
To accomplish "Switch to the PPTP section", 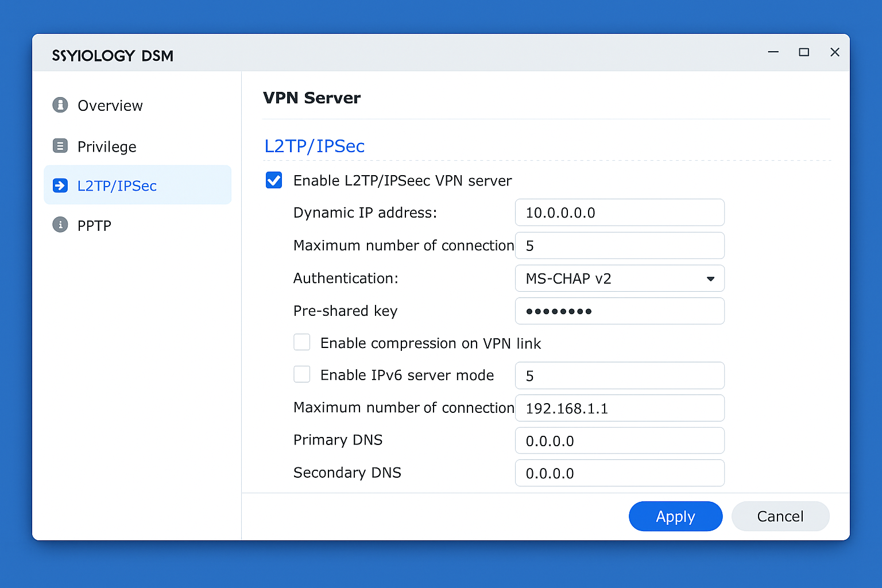I will coord(94,225).
